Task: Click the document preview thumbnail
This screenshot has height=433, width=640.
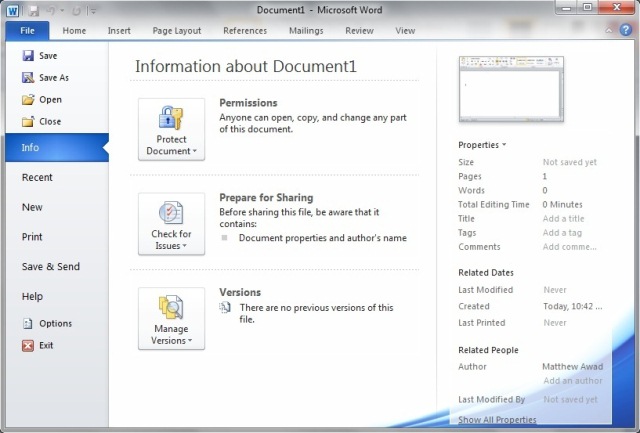Action: click(x=511, y=89)
